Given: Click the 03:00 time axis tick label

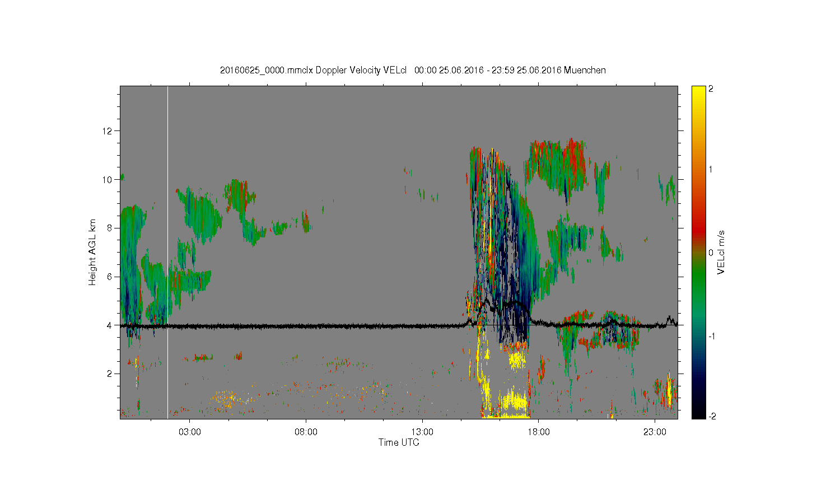Looking at the screenshot, I should click(190, 432).
